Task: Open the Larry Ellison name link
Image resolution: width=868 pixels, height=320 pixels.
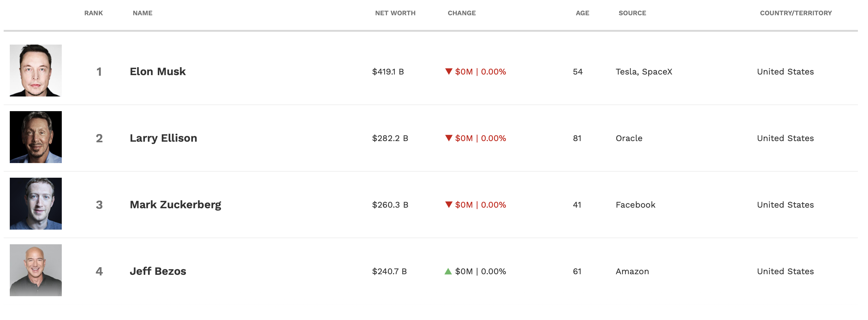Action: point(163,138)
